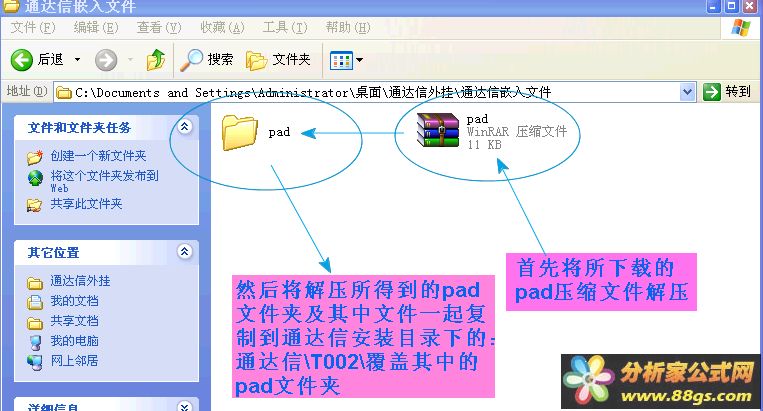Collapse the 其它位置 panel chevron

[x=185, y=251]
